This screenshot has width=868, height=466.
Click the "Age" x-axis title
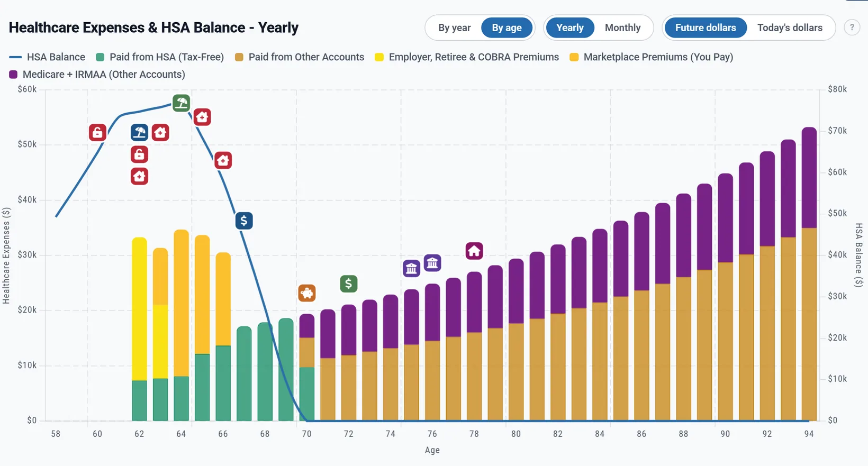point(432,450)
